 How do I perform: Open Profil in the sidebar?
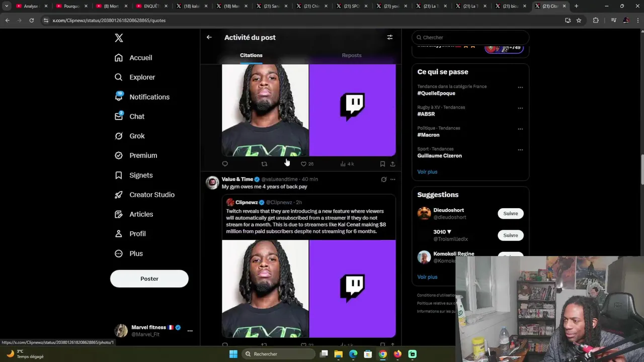[130, 234]
